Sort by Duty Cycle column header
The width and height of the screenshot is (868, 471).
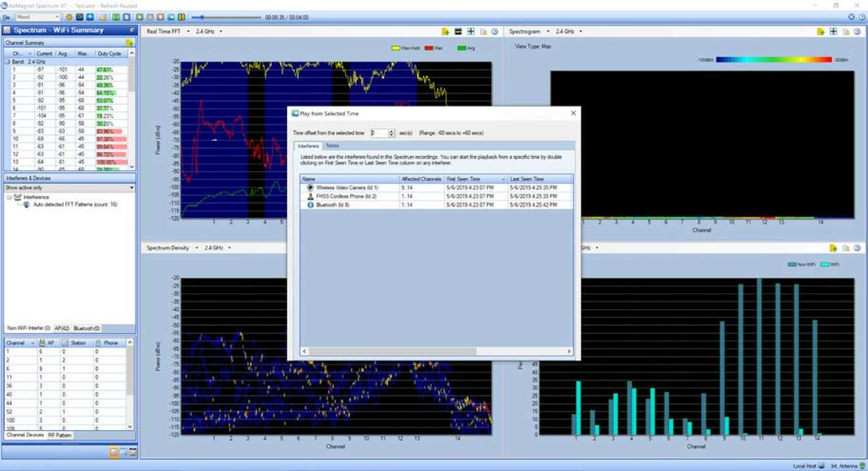(109, 53)
